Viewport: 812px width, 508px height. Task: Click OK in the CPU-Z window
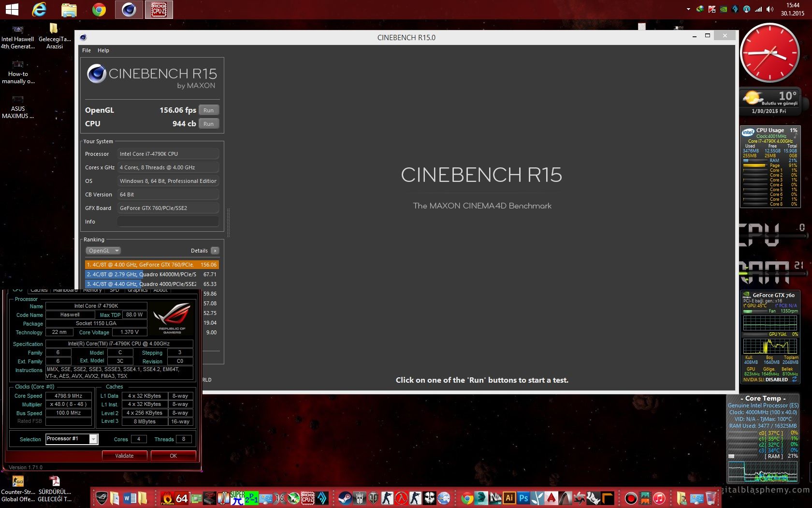[x=173, y=456]
